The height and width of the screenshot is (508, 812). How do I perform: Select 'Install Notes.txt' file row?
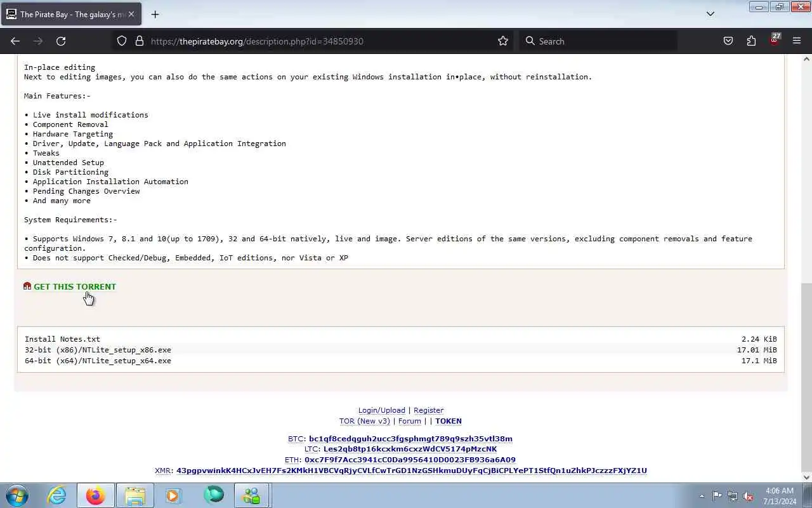[401, 339]
